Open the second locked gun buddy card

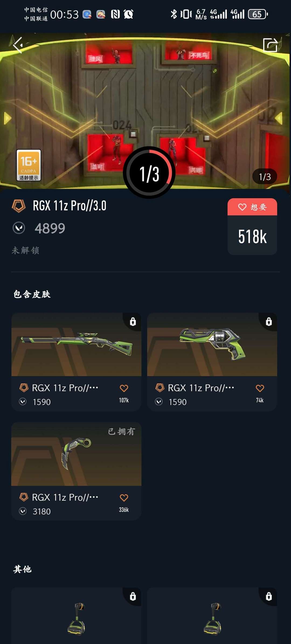point(212,616)
